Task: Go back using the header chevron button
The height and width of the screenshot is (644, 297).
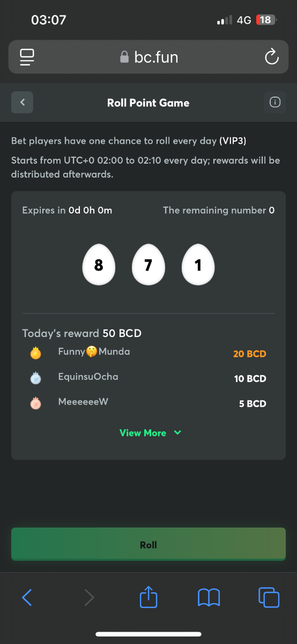Action: 23,103
